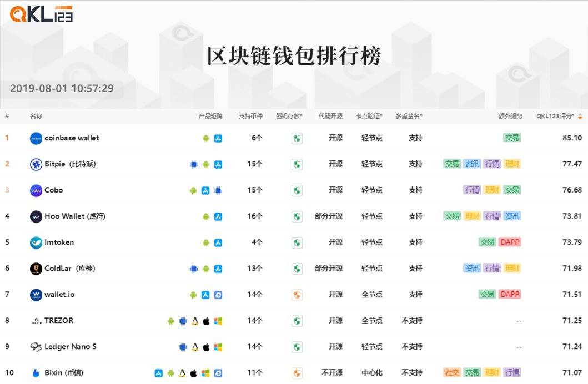Image resolution: width=588 pixels, height=384 pixels.
Task: Click Apple icon in TREZOR row
Action: coord(206,321)
